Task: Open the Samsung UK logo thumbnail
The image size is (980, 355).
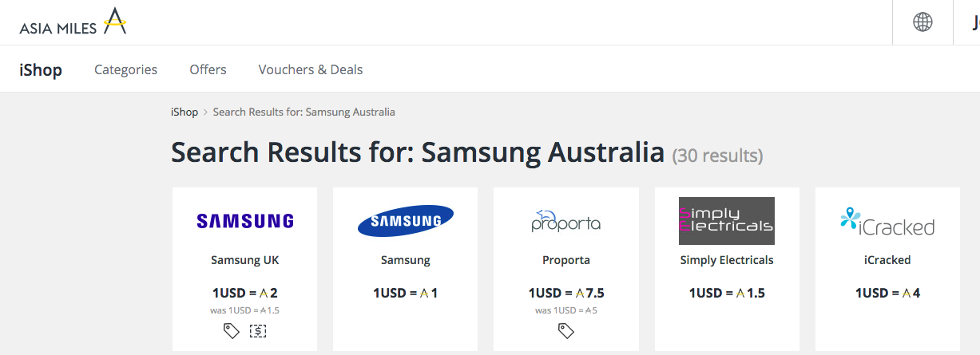Action: pyautogui.click(x=245, y=221)
